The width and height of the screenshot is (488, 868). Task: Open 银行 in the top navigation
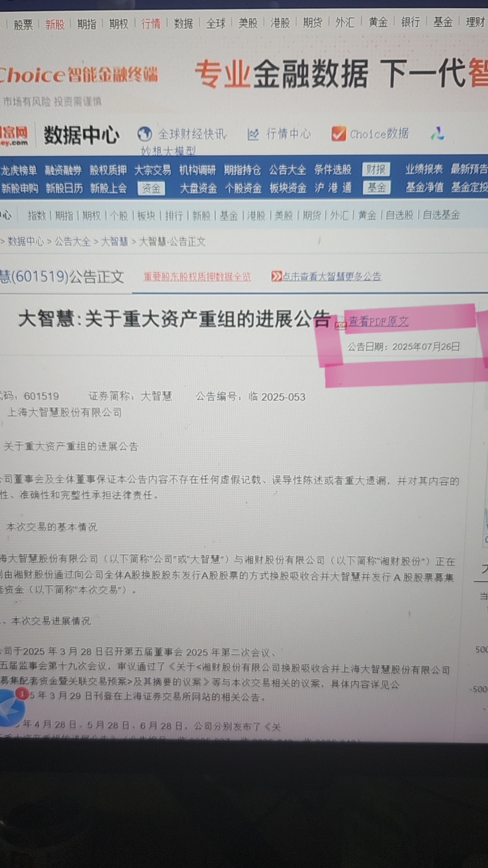[x=411, y=22]
